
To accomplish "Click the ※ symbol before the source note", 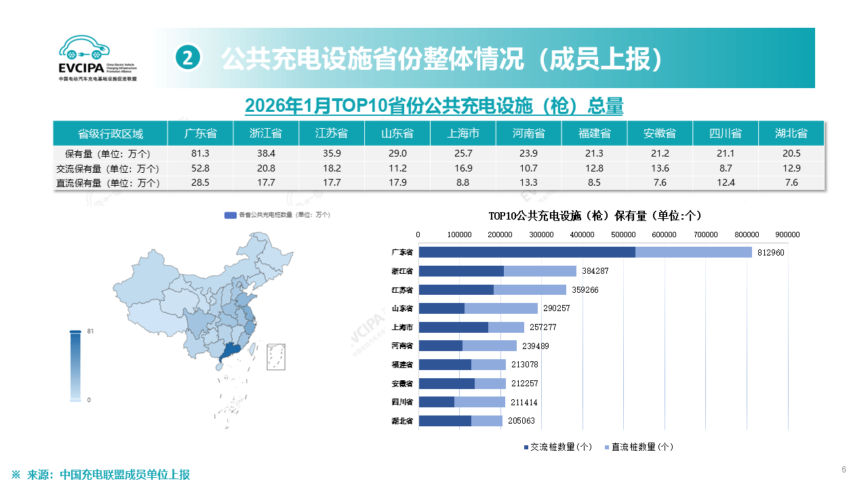I will coord(16,474).
